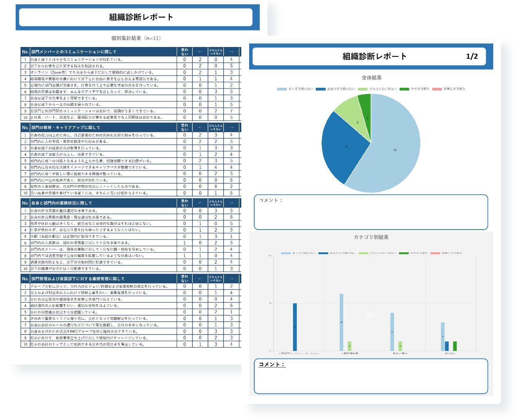The image size is (521, 420).
Task: Click the 全体結果 chart title
Action: (371, 78)
